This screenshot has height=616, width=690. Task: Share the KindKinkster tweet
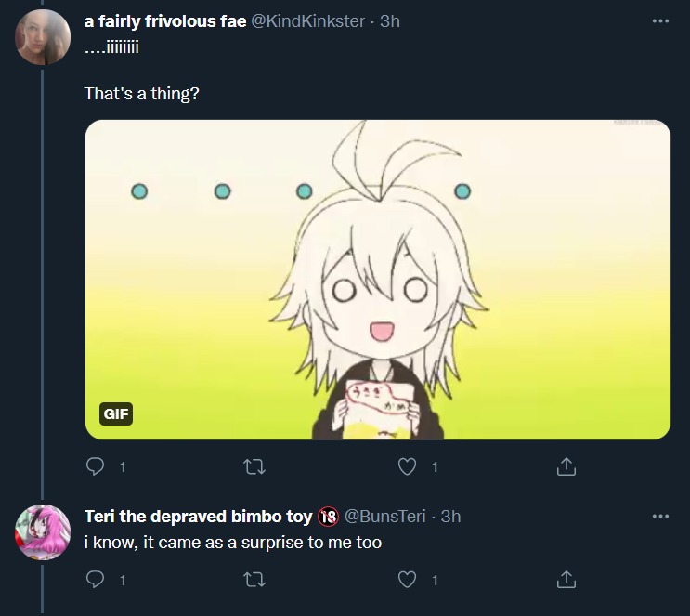click(566, 466)
